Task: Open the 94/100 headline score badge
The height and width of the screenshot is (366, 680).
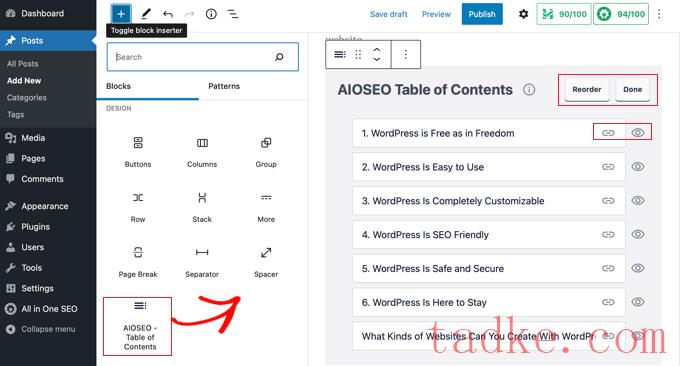Action: 621,14
